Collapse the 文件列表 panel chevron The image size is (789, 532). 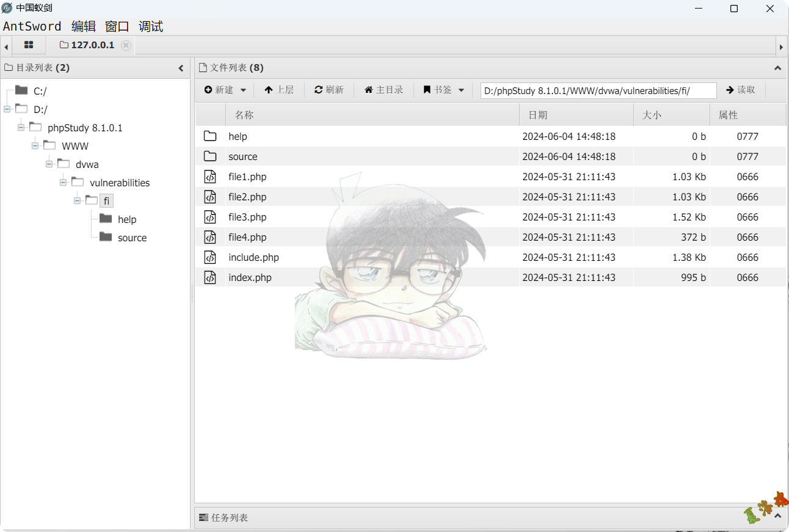tap(778, 68)
